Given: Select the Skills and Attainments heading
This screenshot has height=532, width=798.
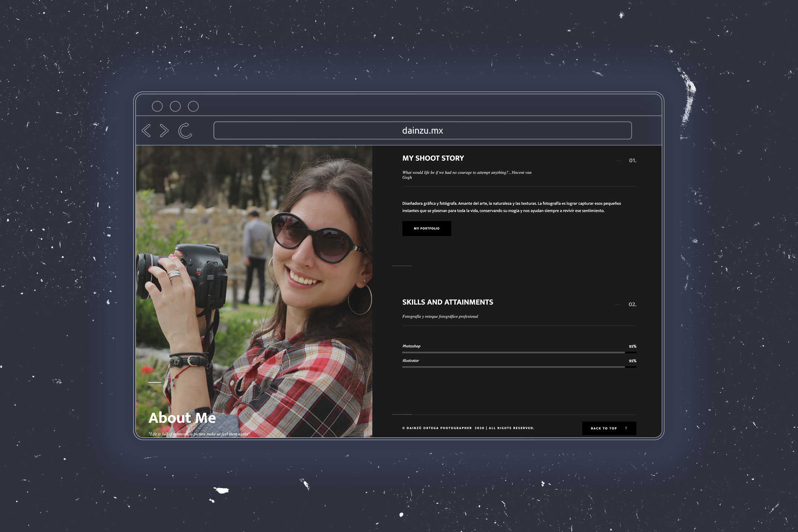Looking at the screenshot, I should point(447,302).
